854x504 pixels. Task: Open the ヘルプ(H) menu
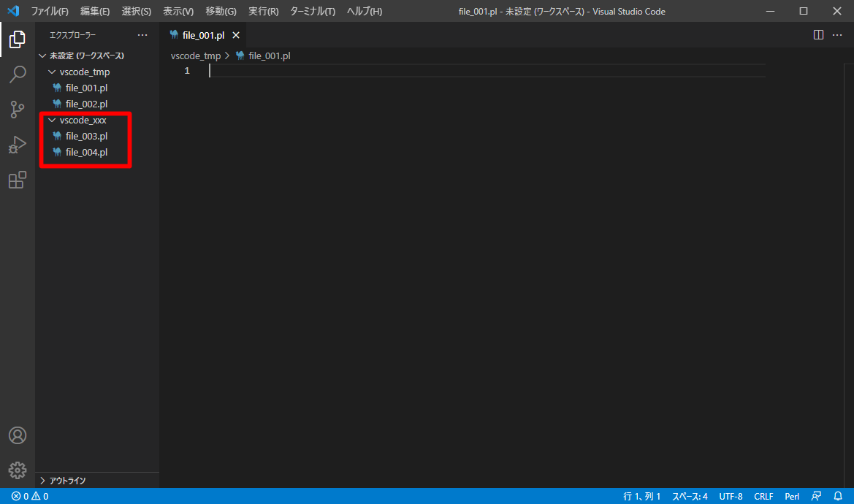(x=365, y=11)
